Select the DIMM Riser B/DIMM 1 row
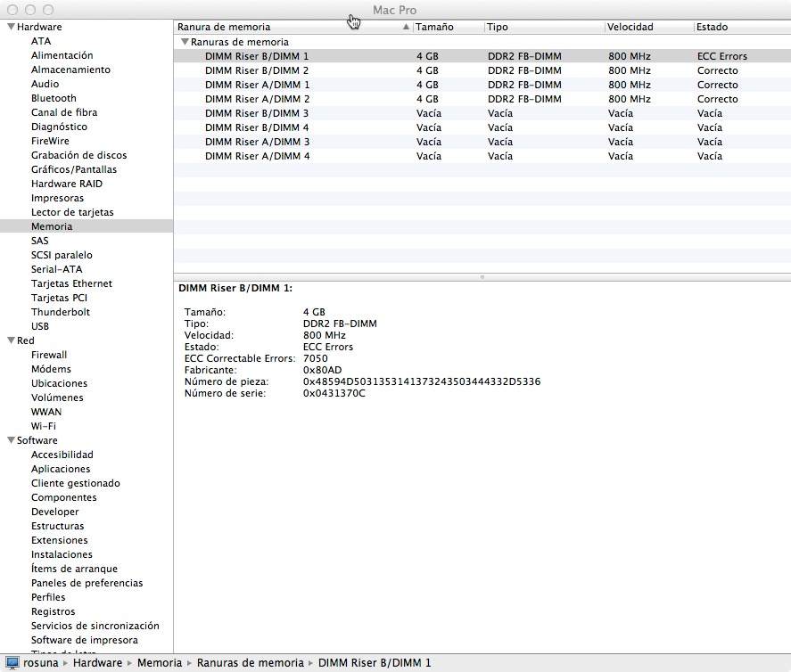Viewport: 791px width, 672px height. 482,56
